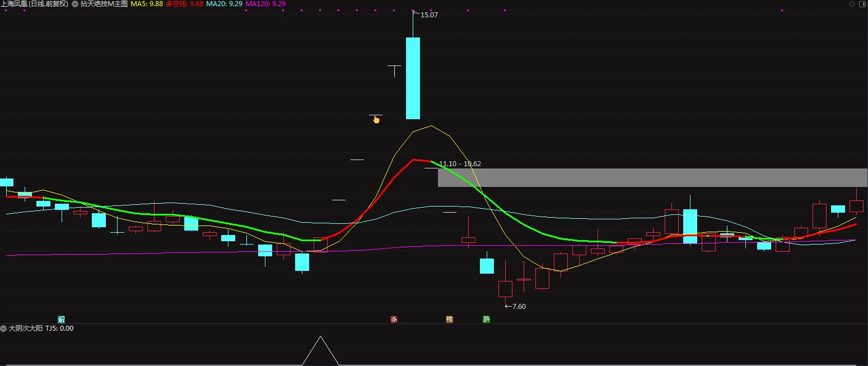Select the 拈天绝技M主图 indicator name
Viewport: 868px width, 366px height.
(104, 4)
